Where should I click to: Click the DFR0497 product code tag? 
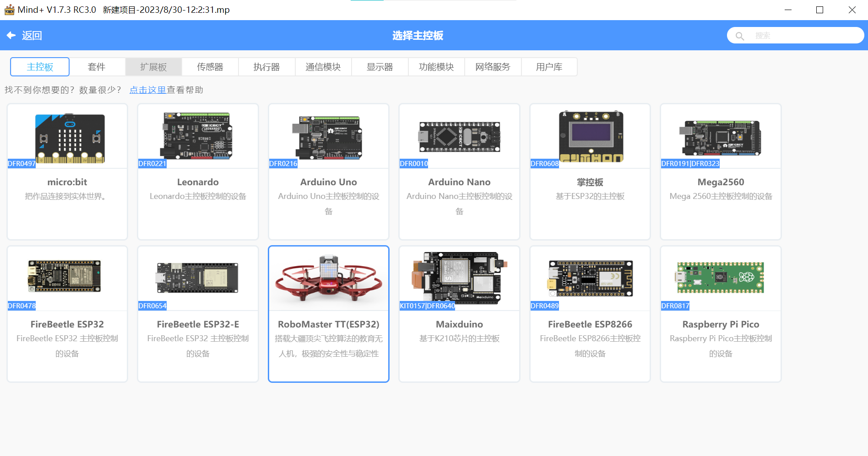point(22,164)
